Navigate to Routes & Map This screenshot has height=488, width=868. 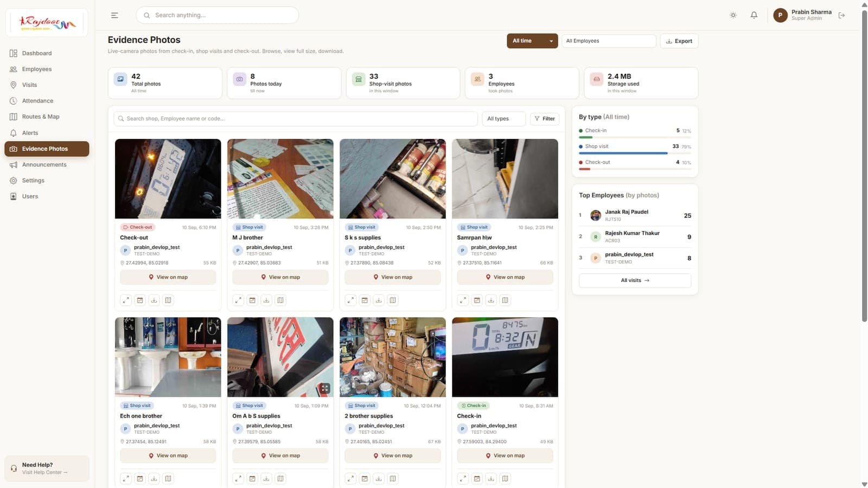[47, 117]
